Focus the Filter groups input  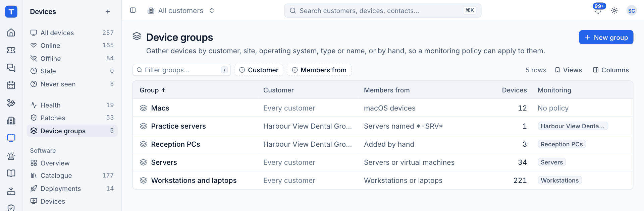(181, 70)
